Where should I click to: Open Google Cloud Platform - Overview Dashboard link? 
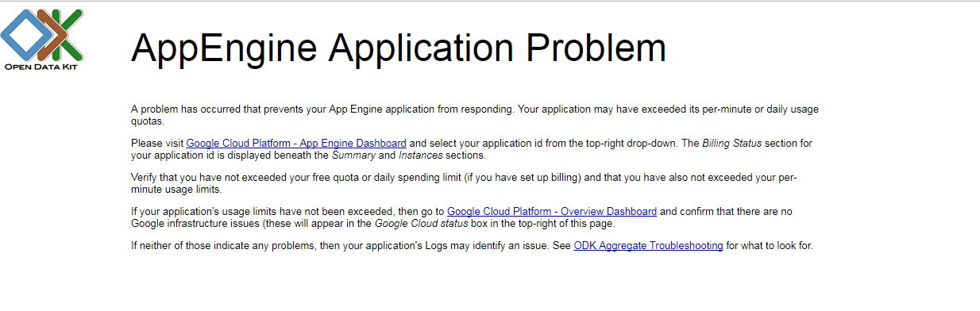coord(552,212)
